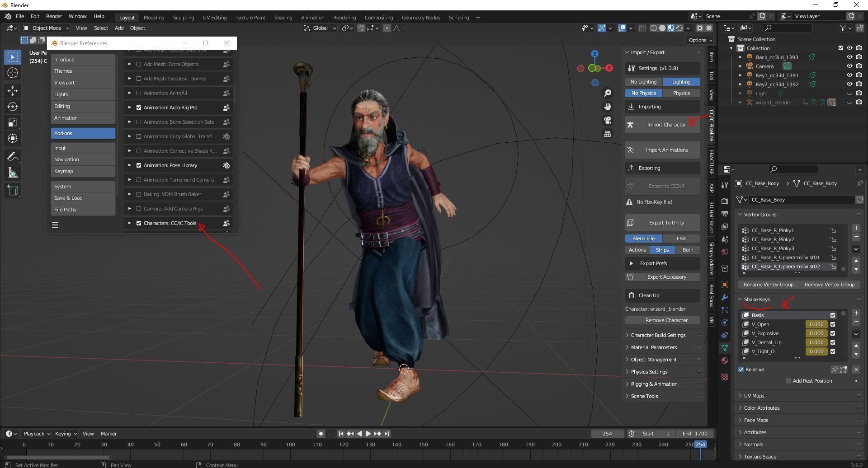Select the Cursor tool in left toolbar
868x468 pixels.
point(13,73)
